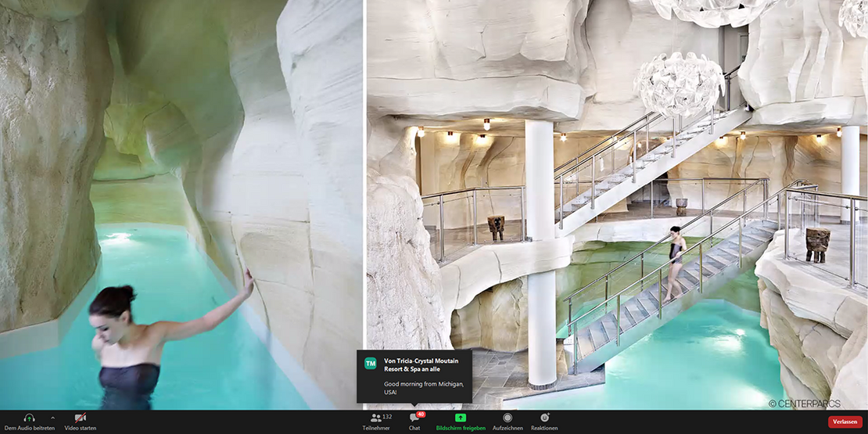Image resolution: width=868 pixels, height=434 pixels.
Task: Click the "Dem Audio beitreten" label
Action: point(30,429)
